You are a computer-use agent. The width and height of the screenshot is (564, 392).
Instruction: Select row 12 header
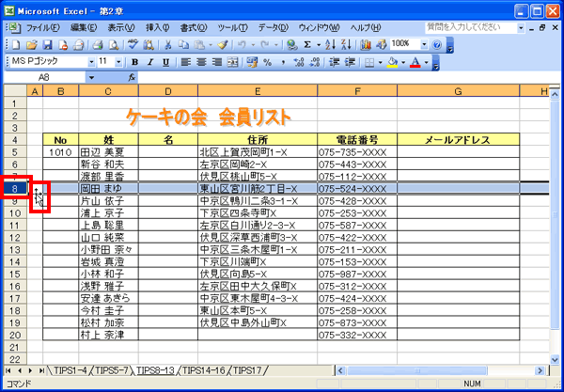click(15, 237)
